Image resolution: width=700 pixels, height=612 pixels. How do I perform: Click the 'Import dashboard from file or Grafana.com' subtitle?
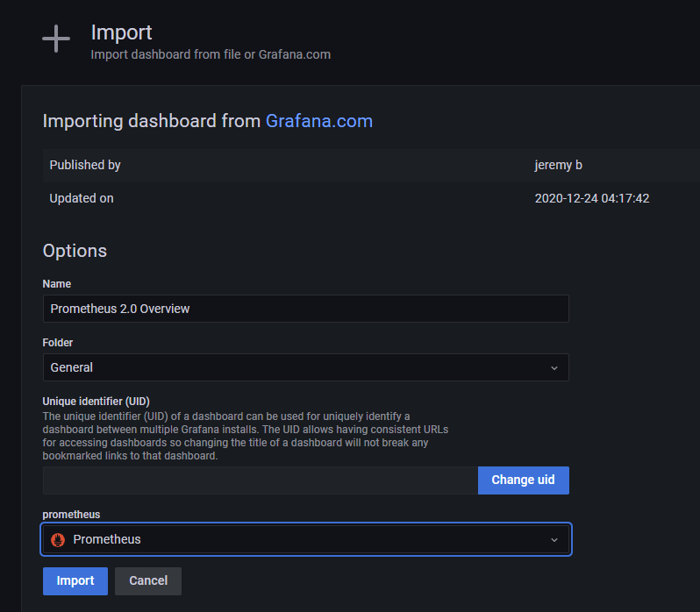[x=211, y=54]
